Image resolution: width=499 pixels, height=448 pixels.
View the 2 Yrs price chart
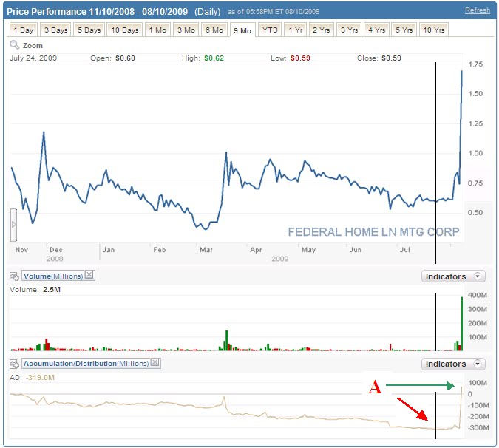321,30
